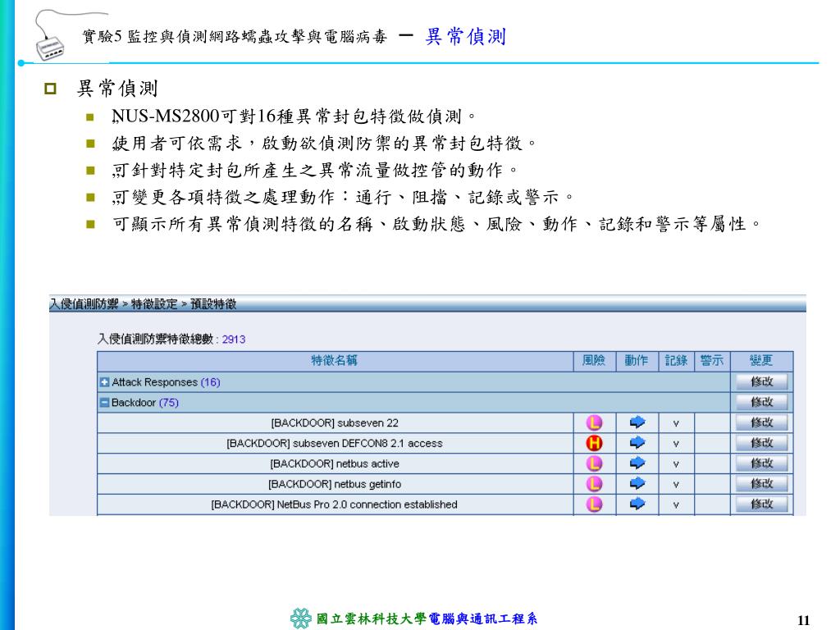
Task: Click log check mark for subseven DEFCON8
Action: 676,444
